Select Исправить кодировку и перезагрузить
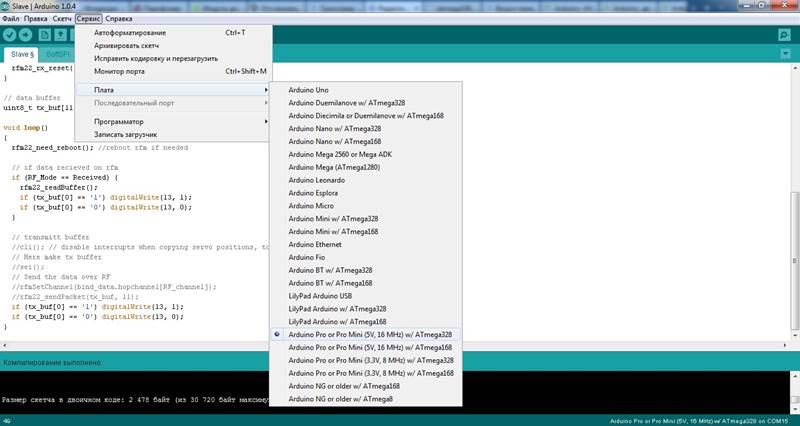Viewport: 800px width, 426px height. coord(173,59)
